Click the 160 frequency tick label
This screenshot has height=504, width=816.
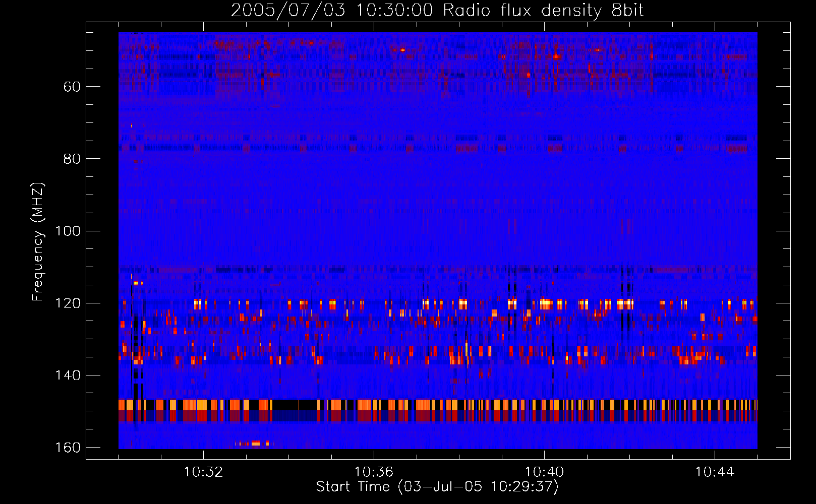[68, 448]
